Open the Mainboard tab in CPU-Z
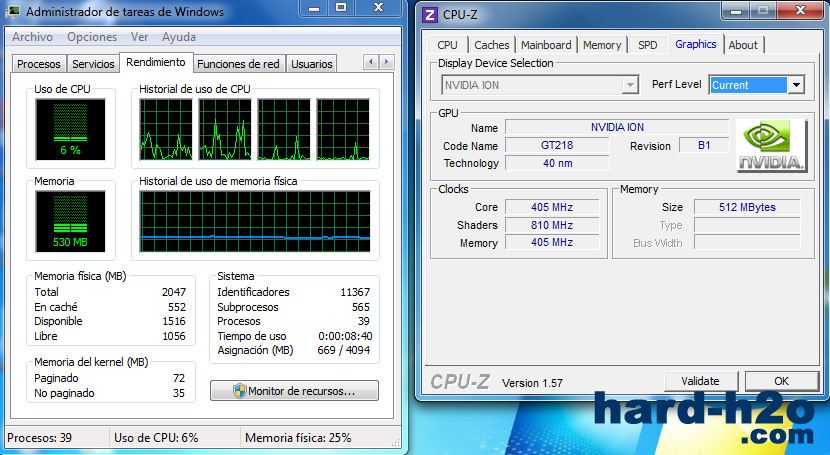This screenshot has height=455, width=830. pyautogui.click(x=546, y=45)
